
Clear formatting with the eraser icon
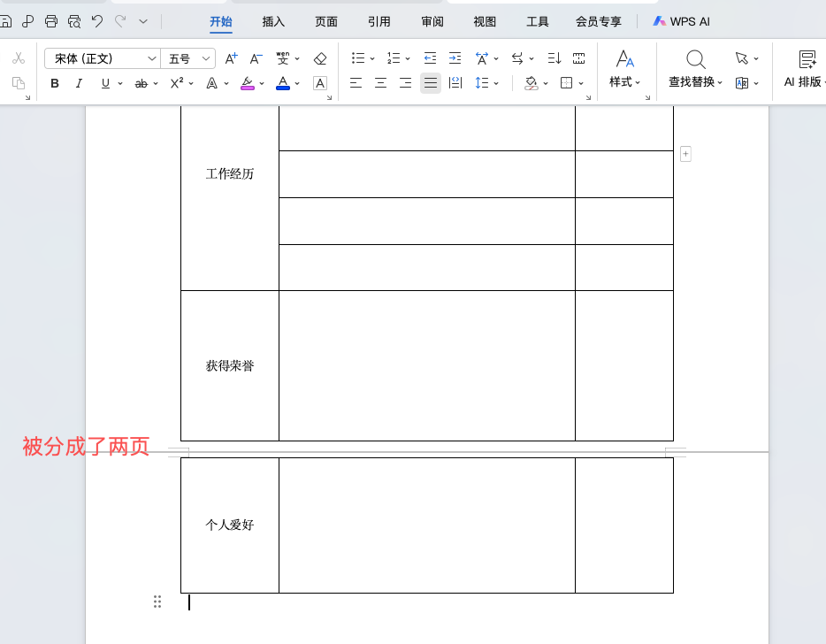[x=320, y=58]
